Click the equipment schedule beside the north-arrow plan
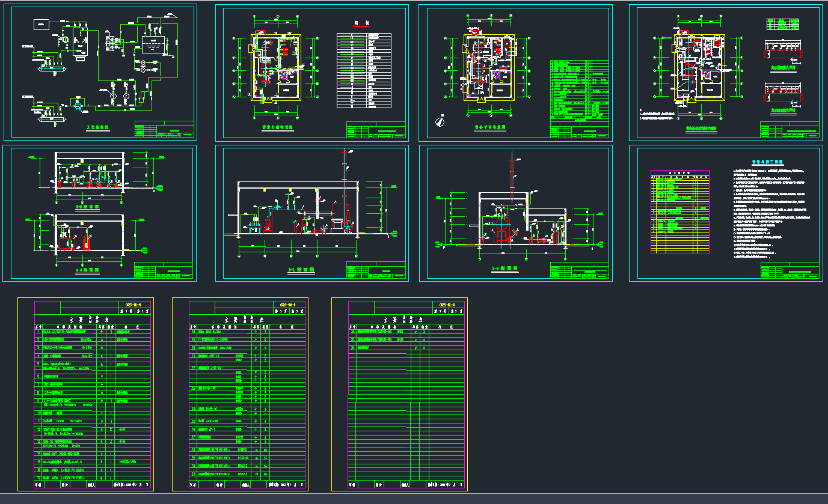Viewport: 828px width, 504px height. pos(579,90)
